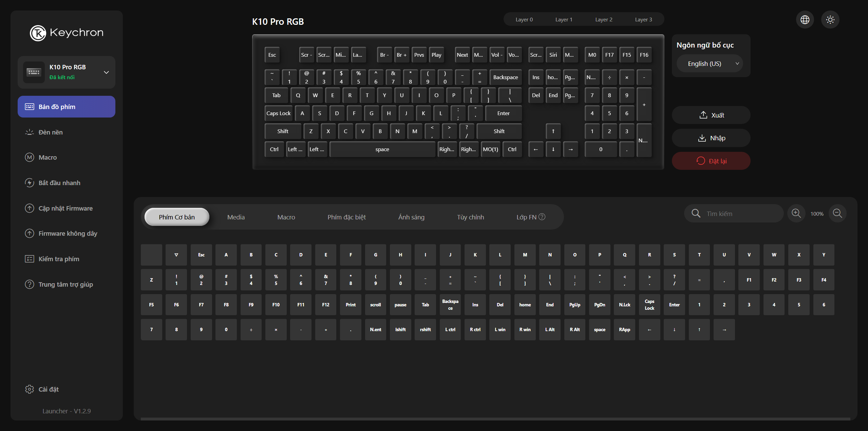Click the red Đặt lại reset button
Image resolution: width=868 pixels, height=431 pixels.
711,161
